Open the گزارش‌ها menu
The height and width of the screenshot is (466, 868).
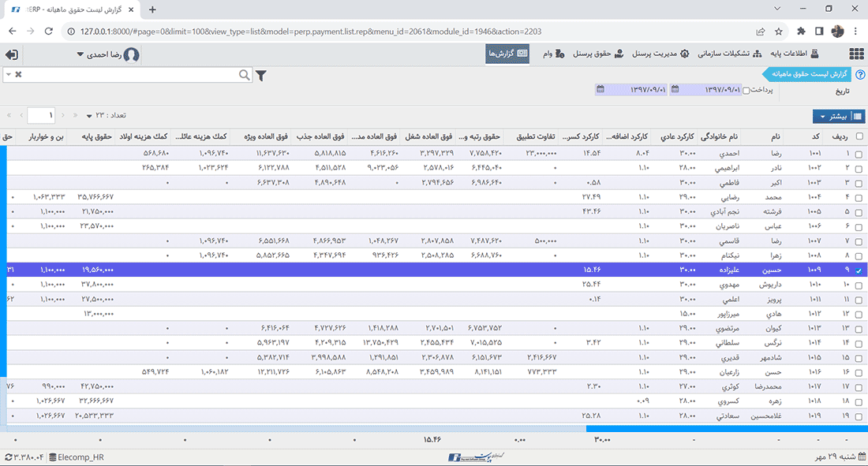[x=507, y=54]
